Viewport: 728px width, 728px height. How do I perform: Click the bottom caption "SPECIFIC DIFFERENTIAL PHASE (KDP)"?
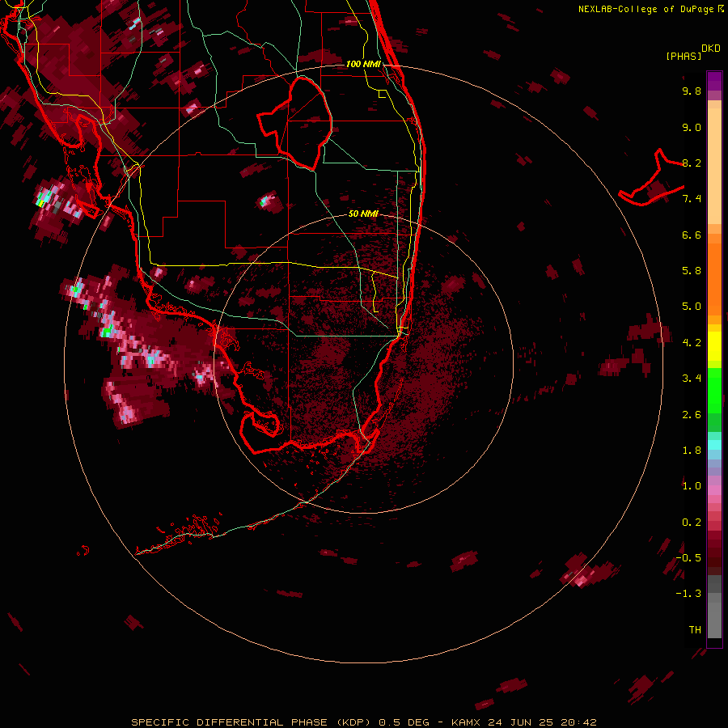pyautogui.click(x=251, y=722)
